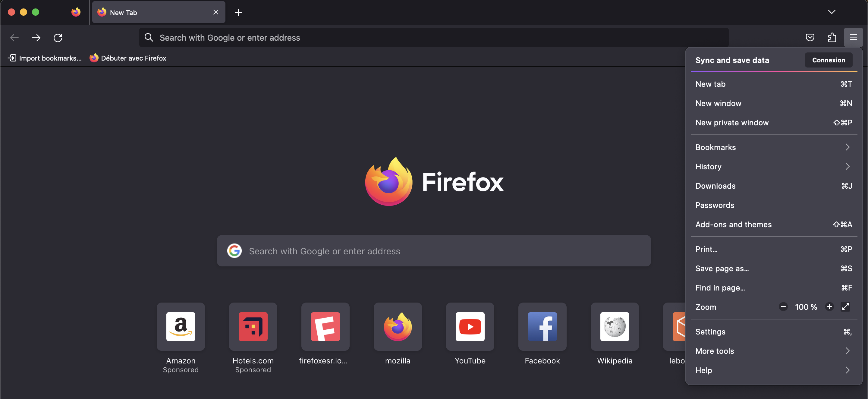Expand the More tools submenu

[x=774, y=351]
